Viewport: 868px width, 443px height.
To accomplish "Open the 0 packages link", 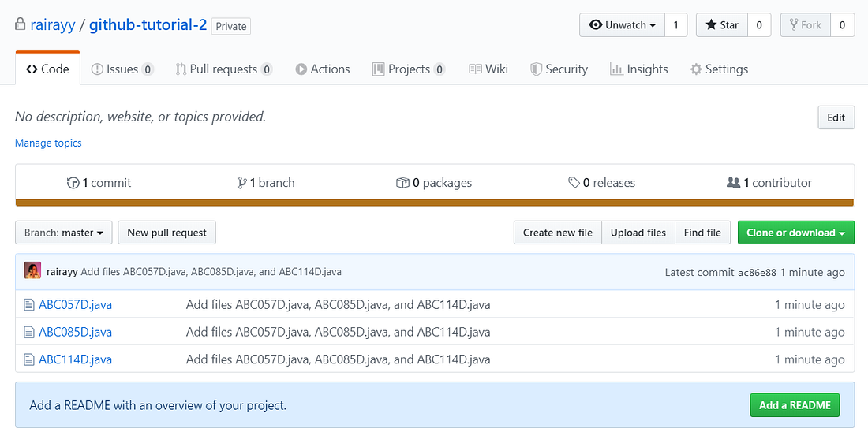I will [434, 183].
